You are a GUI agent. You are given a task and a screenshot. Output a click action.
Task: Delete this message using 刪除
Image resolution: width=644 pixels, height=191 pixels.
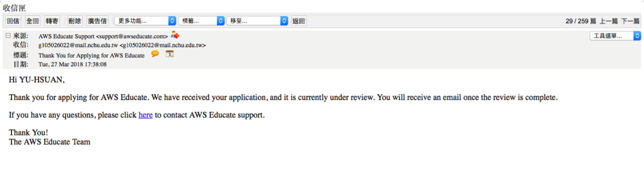coord(75,21)
